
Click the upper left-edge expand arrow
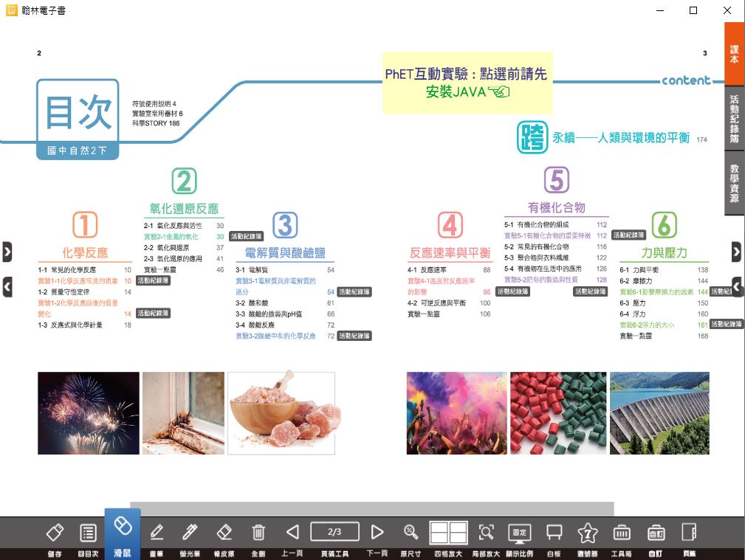tap(7, 252)
